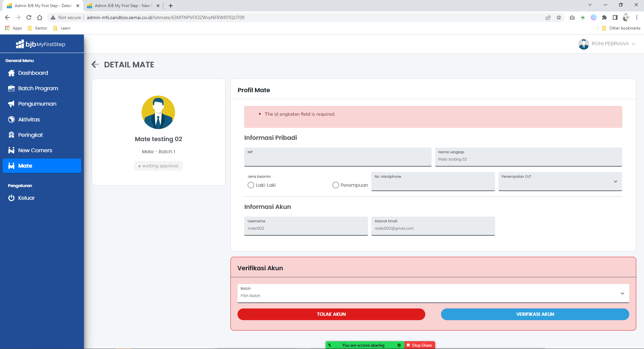Click the Roni Pebriana avatar
644x349 pixels.
[584, 44]
